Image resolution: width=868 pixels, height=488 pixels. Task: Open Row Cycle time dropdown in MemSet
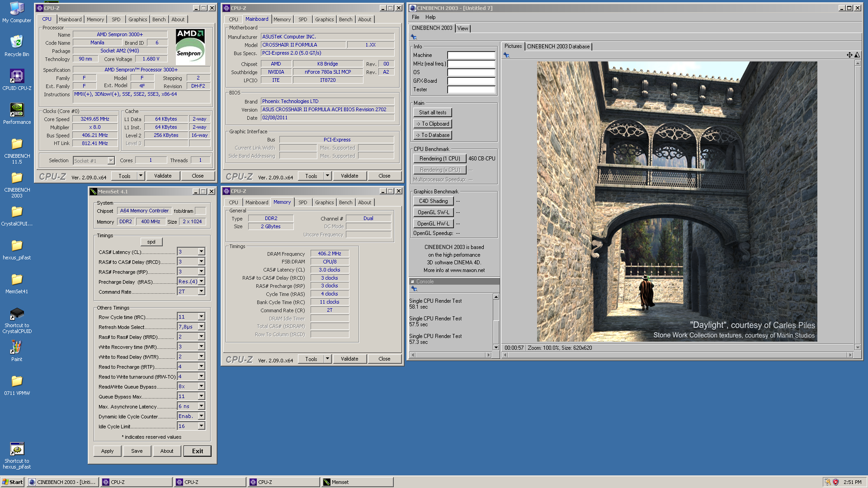click(x=201, y=317)
